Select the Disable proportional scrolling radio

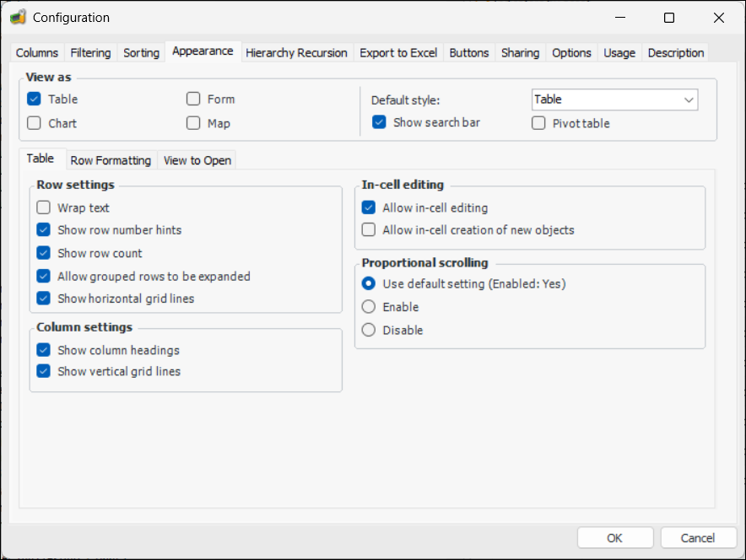[369, 330]
